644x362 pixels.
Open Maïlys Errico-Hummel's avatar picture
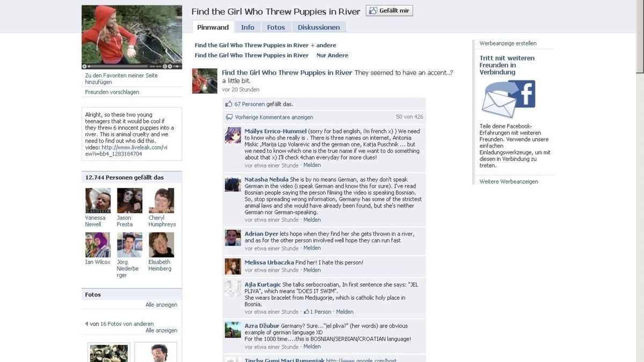click(x=233, y=135)
